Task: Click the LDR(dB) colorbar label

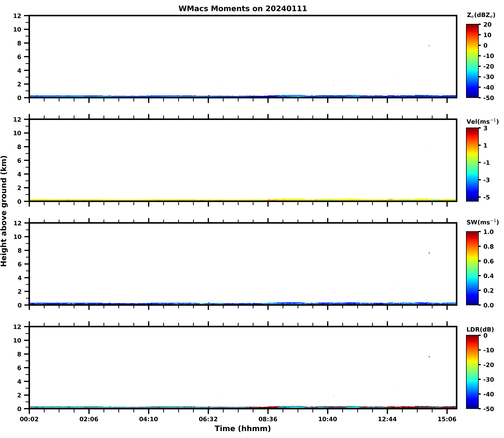Action: coord(480,329)
